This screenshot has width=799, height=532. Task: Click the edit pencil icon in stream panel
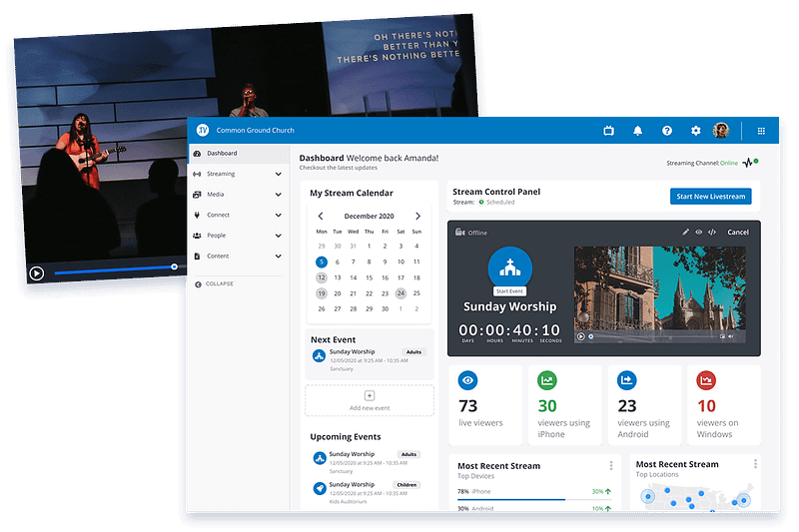(686, 233)
